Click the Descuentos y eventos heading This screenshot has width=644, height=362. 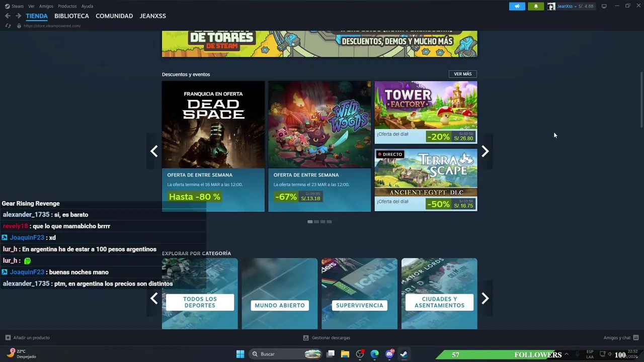pos(186,74)
